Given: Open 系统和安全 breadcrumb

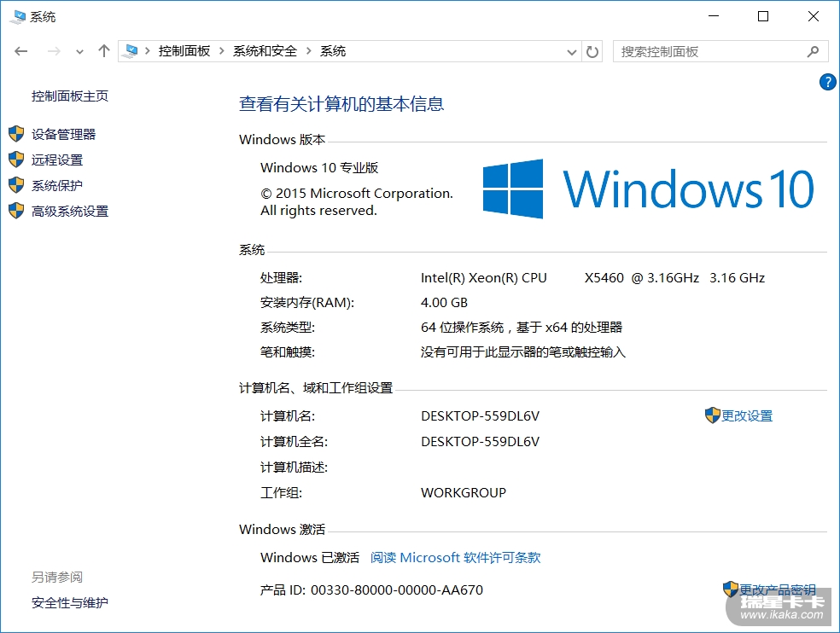Looking at the screenshot, I should click(265, 51).
